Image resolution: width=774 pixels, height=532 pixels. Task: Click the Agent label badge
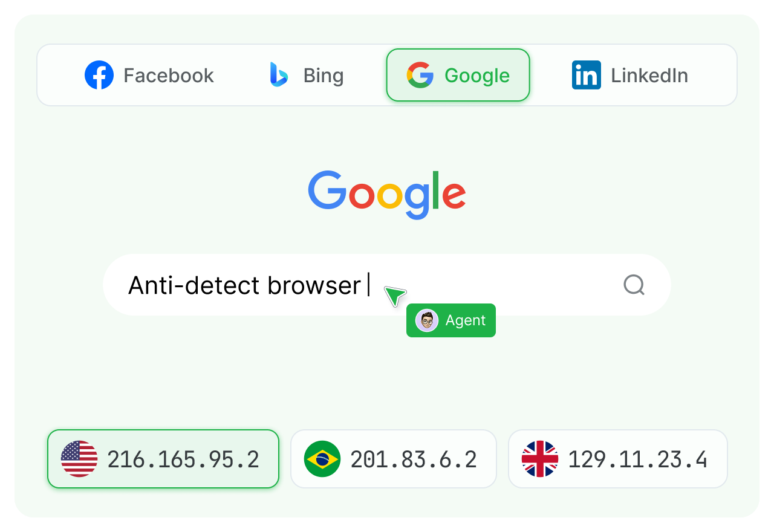(465, 320)
